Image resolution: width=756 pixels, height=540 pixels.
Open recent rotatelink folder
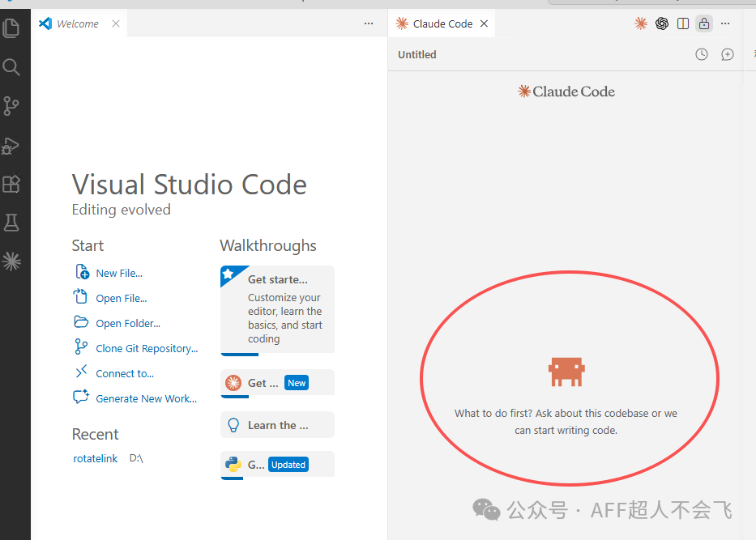coord(95,458)
